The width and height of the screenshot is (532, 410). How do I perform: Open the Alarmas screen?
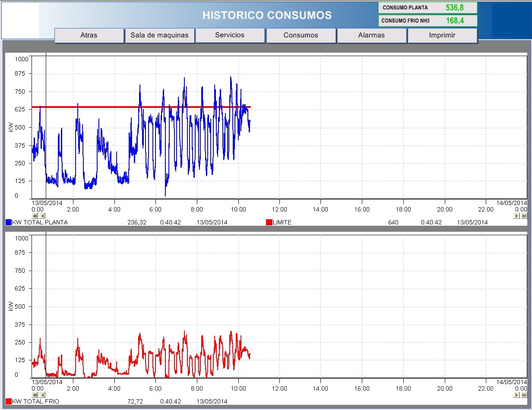click(x=371, y=35)
